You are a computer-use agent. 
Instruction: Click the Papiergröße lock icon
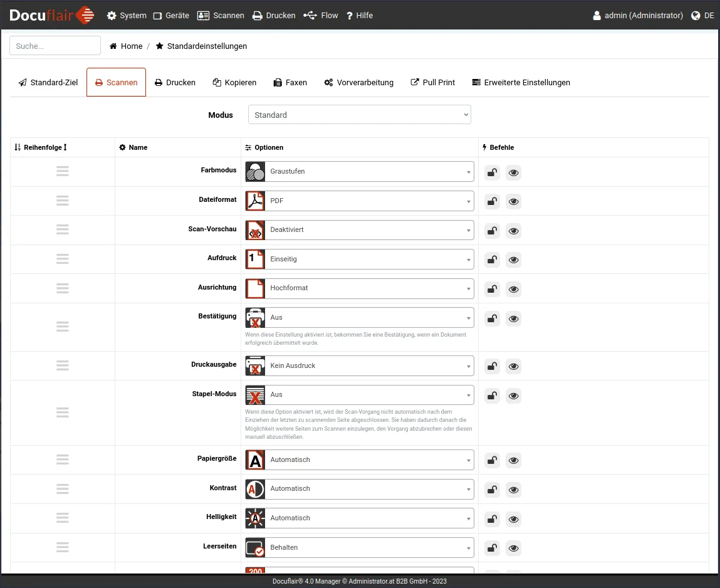click(x=493, y=460)
